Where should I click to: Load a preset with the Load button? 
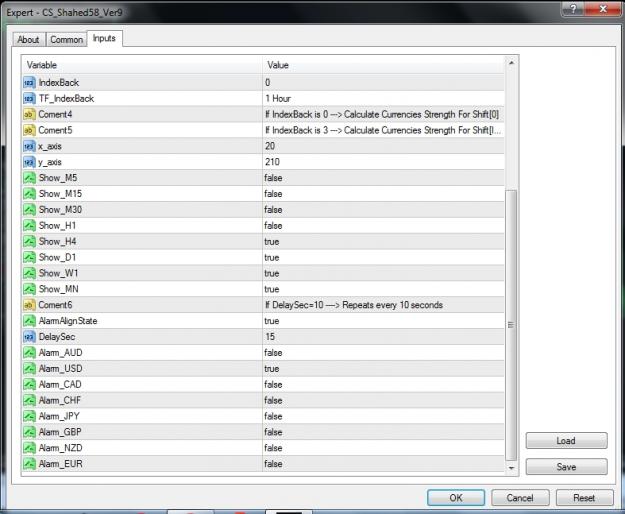[x=566, y=441]
